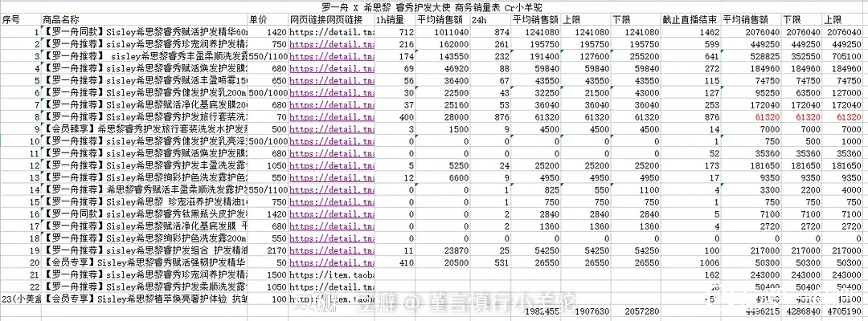Click the total cell 4286840
The image size is (868, 321).
tap(803, 311)
